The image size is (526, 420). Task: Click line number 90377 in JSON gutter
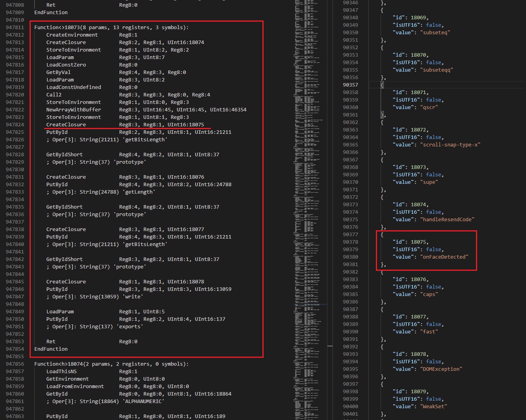(350, 235)
